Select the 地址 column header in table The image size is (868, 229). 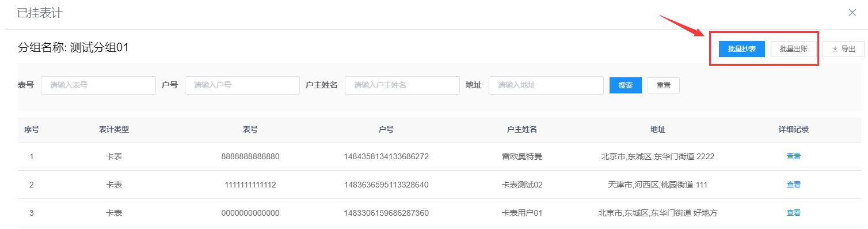[x=658, y=129]
